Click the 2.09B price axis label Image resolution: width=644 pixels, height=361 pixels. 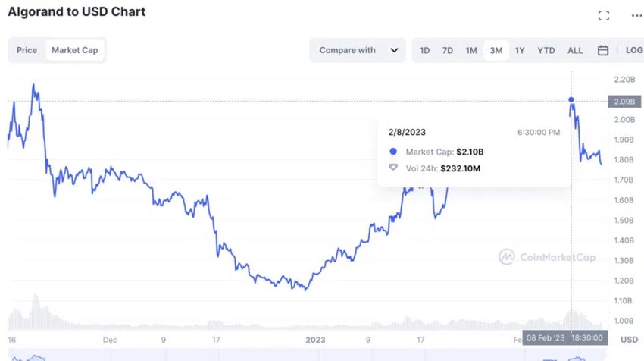click(624, 101)
